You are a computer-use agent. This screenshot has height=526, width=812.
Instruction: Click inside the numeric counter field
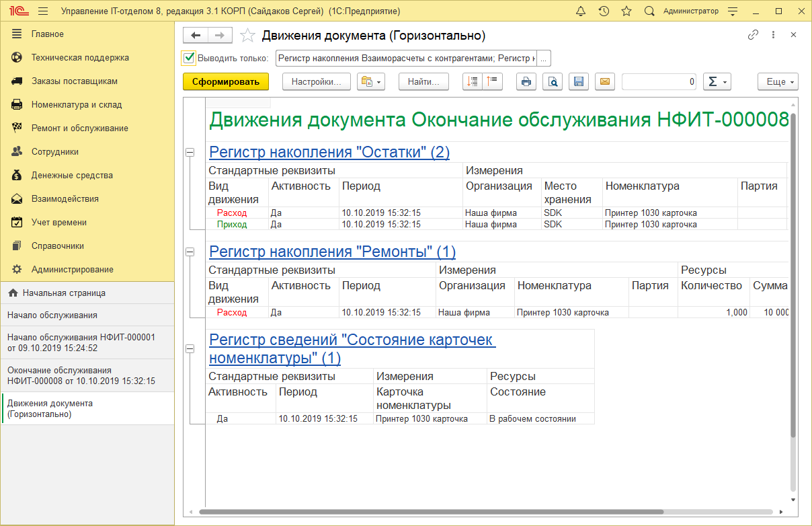(659, 81)
